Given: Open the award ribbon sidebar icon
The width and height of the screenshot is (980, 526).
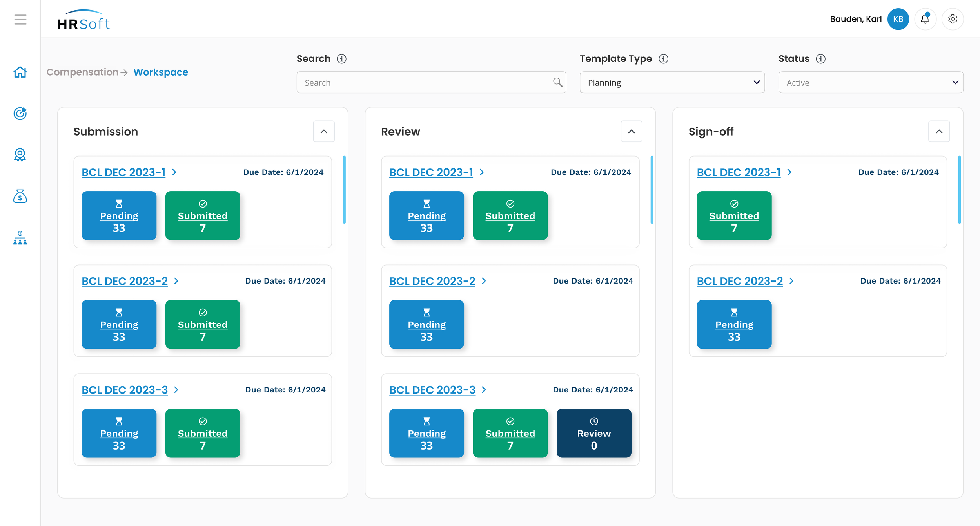Looking at the screenshot, I should (x=20, y=155).
